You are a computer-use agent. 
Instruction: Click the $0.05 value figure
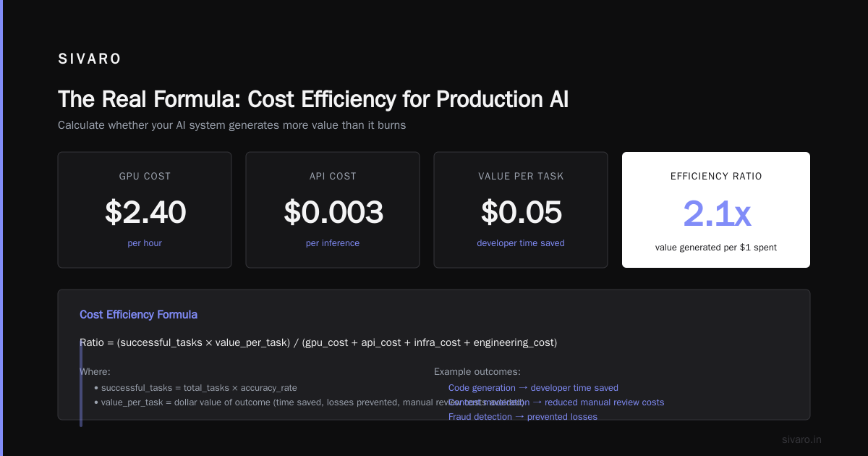[x=521, y=212]
